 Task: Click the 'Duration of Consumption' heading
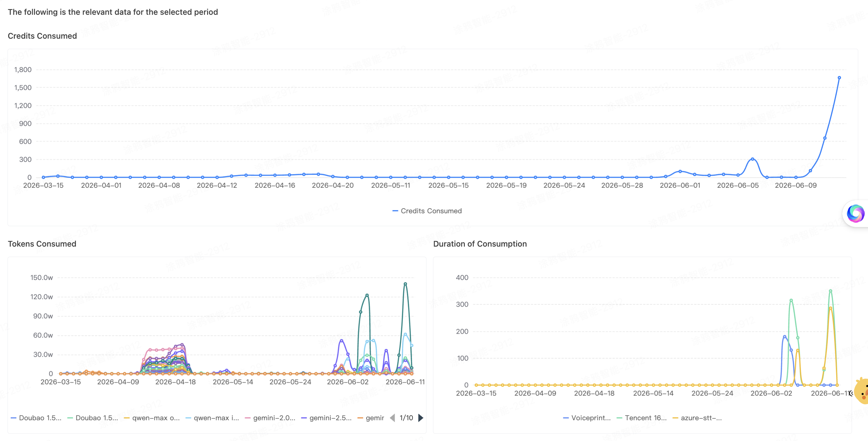click(x=480, y=243)
